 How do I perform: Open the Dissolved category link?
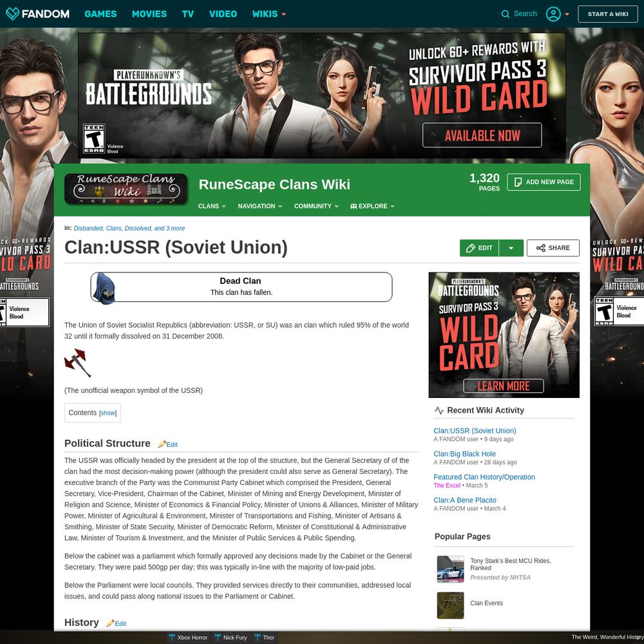coord(138,229)
